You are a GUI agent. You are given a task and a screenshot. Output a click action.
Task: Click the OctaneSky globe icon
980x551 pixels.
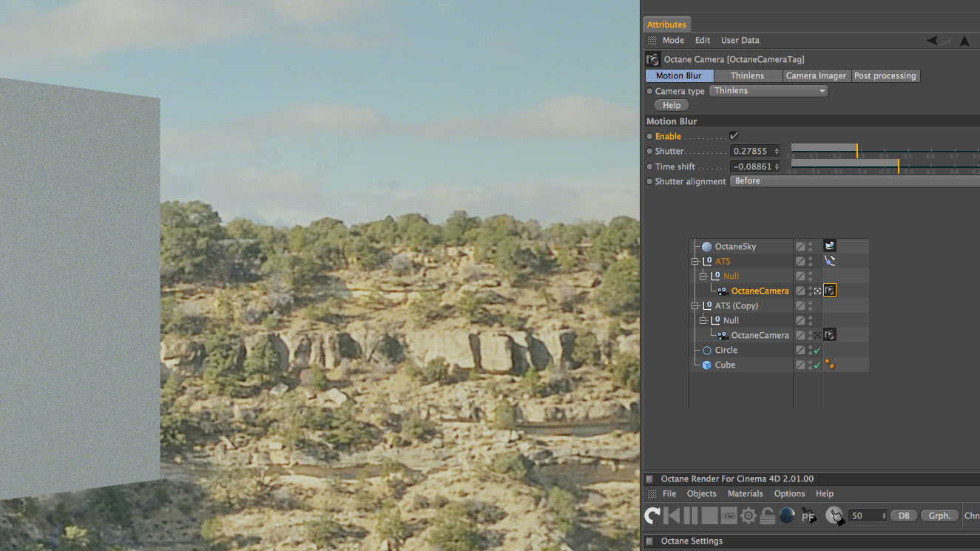click(706, 246)
